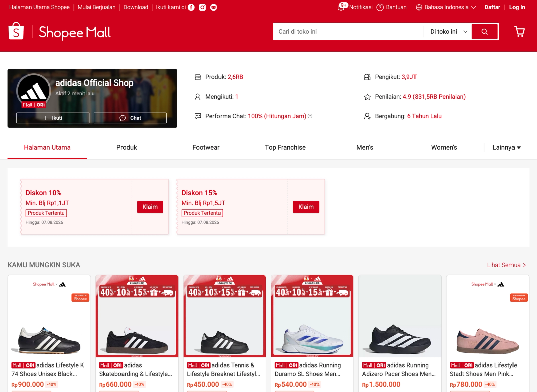
Task: Open the Facebook icon link
Action: pyautogui.click(x=191, y=7)
